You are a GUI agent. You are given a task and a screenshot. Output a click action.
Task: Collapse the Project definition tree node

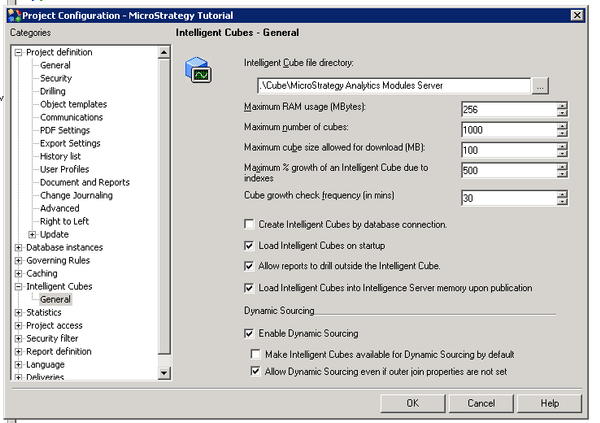(x=18, y=52)
